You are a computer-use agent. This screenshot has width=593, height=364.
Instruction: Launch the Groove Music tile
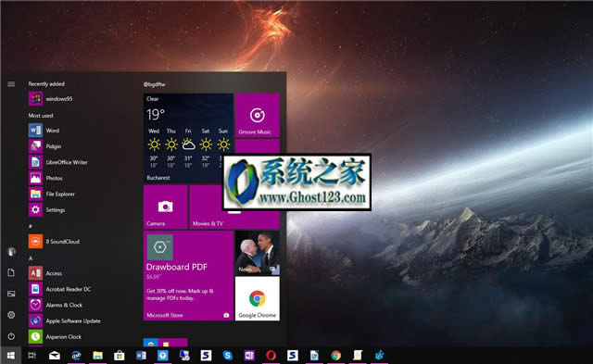[258, 115]
